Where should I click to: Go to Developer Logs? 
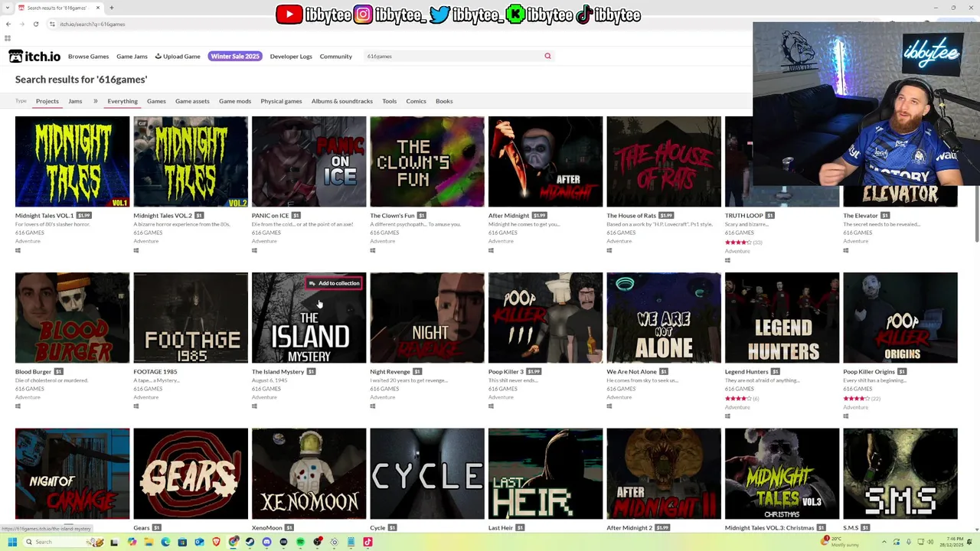[x=291, y=56]
